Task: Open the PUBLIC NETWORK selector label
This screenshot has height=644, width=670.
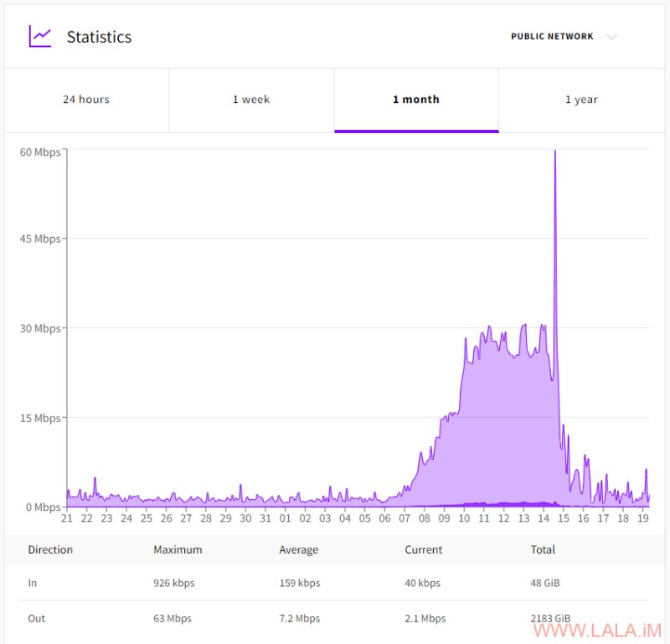Action: [552, 36]
